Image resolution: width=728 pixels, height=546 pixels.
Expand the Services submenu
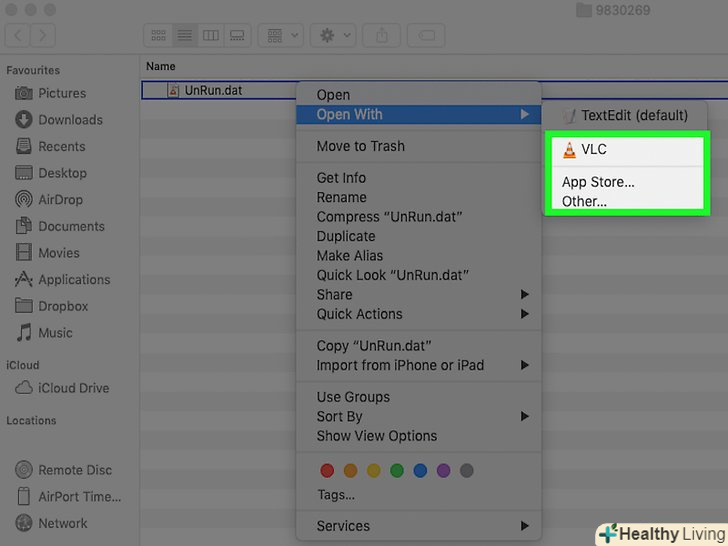[x=419, y=526]
